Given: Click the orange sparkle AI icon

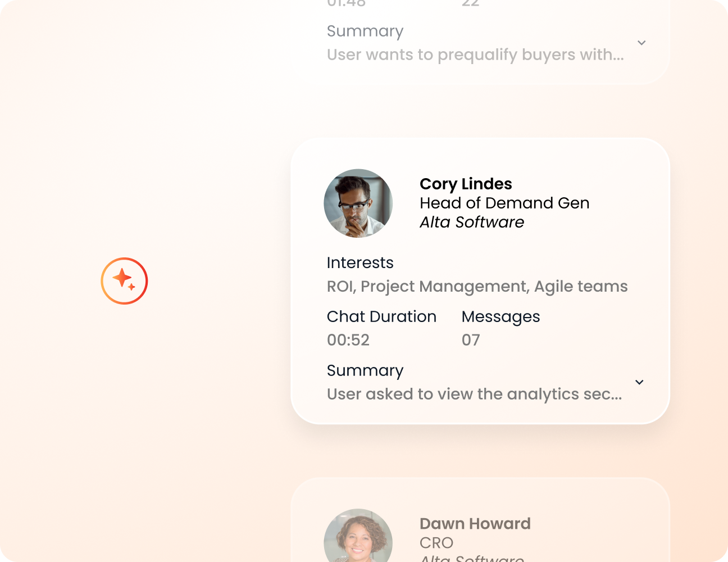Looking at the screenshot, I should pos(124,281).
